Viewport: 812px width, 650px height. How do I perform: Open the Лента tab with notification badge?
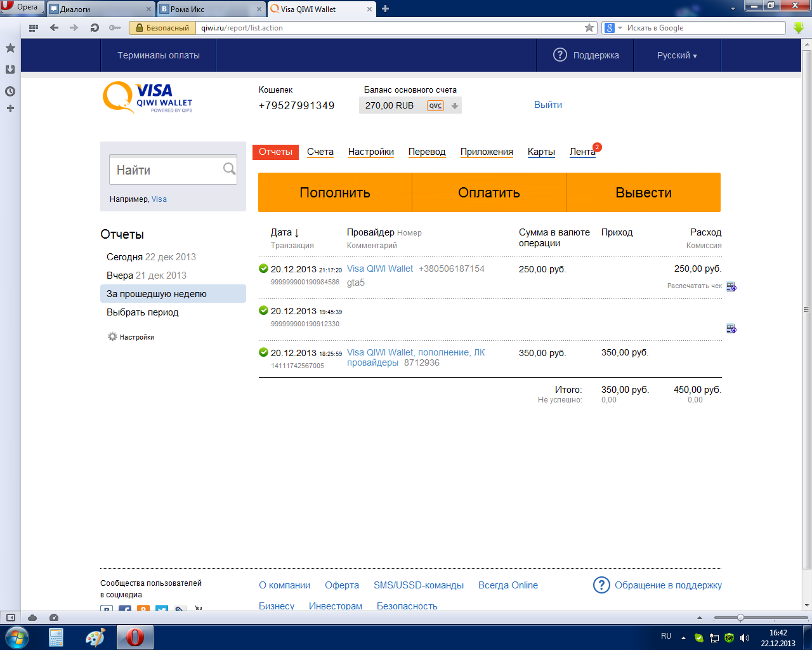tap(584, 151)
